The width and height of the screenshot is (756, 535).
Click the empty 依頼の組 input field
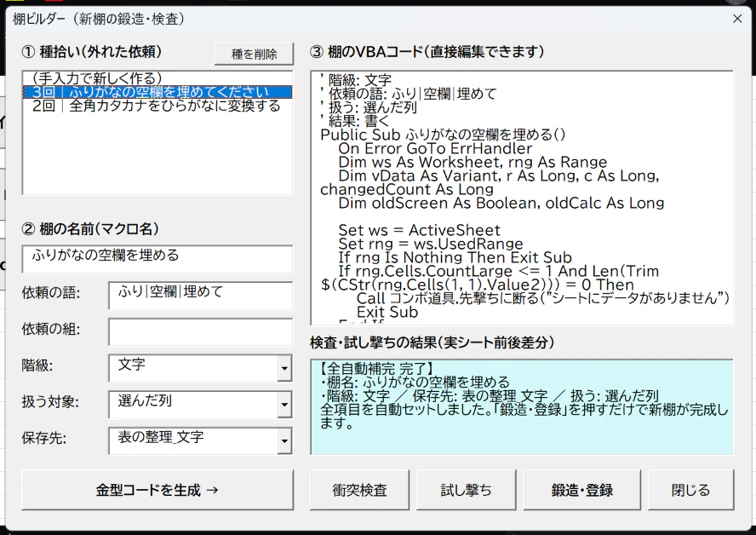pos(201,332)
